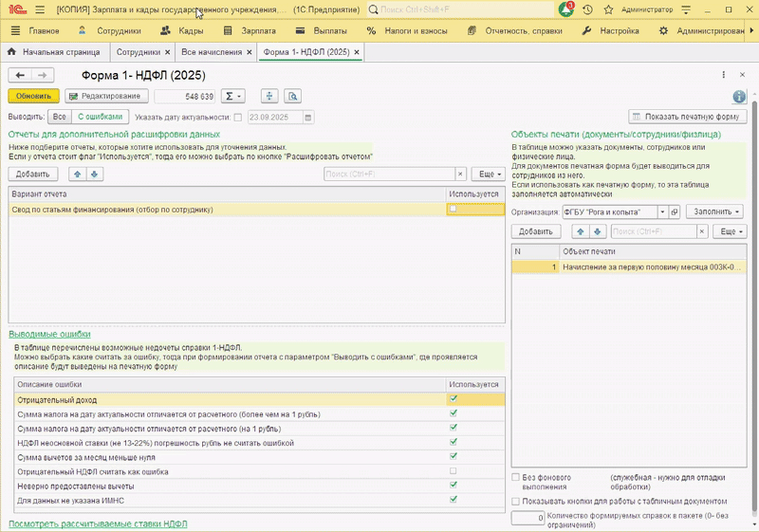This screenshot has width=759, height=532.
Task: Click the blue information icon
Action: pyautogui.click(x=739, y=97)
